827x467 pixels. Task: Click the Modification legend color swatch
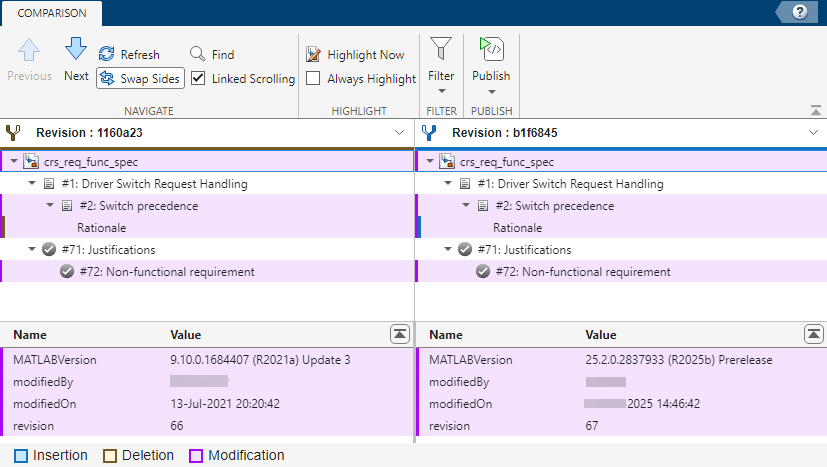coord(196,456)
